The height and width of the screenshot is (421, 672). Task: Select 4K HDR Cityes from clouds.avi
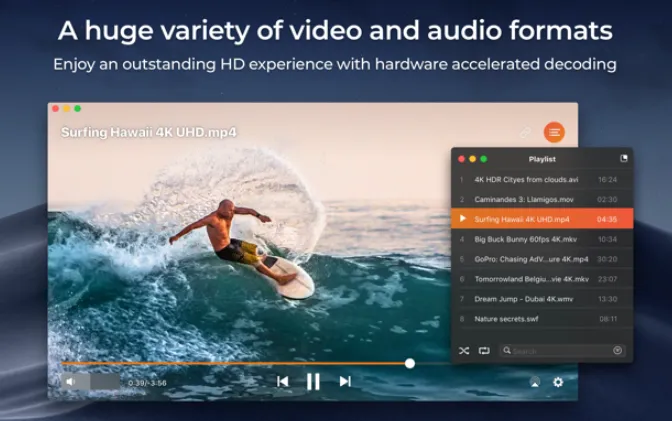[542, 180]
